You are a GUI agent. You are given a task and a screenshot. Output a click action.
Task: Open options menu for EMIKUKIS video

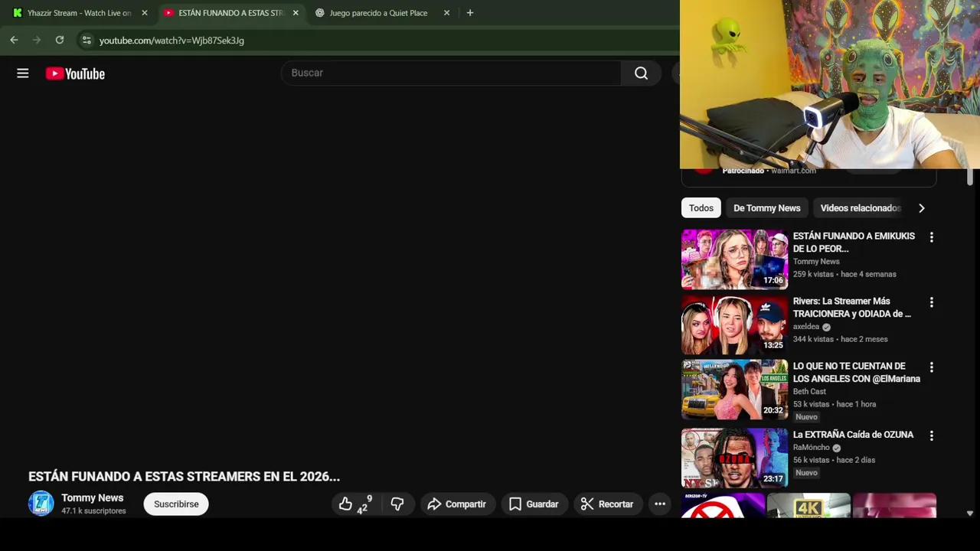931,238
